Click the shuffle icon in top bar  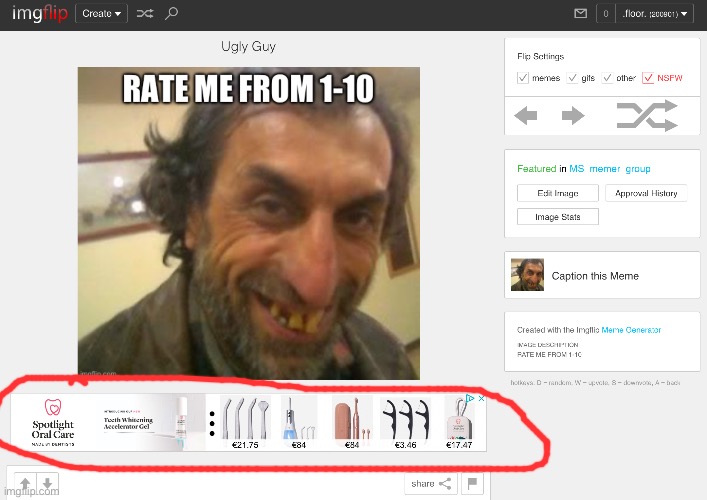pyautogui.click(x=145, y=14)
